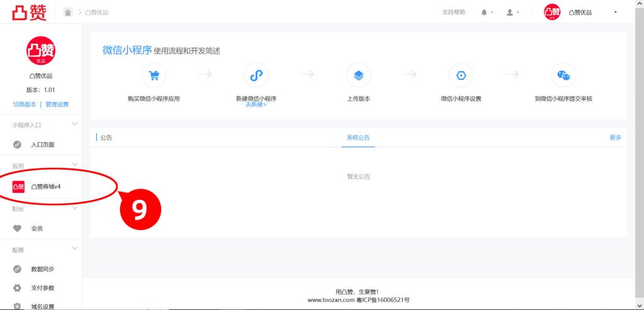Click the 凸赞 logo in header
Image resolution: width=644 pixels, height=310 pixels.
pyautogui.click(x=29, y=13)
